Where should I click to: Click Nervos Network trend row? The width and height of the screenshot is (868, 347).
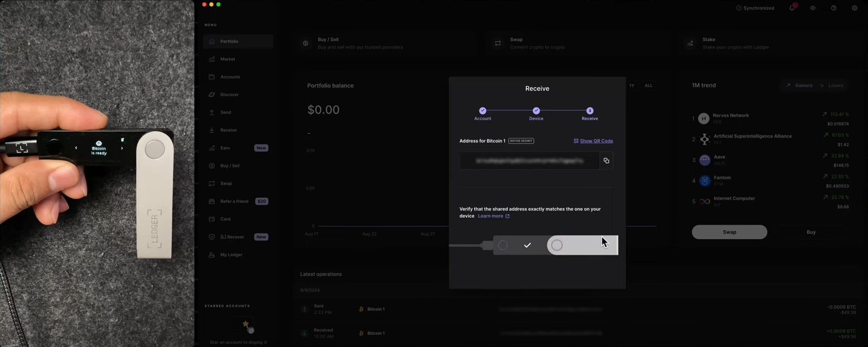point(770,118)
